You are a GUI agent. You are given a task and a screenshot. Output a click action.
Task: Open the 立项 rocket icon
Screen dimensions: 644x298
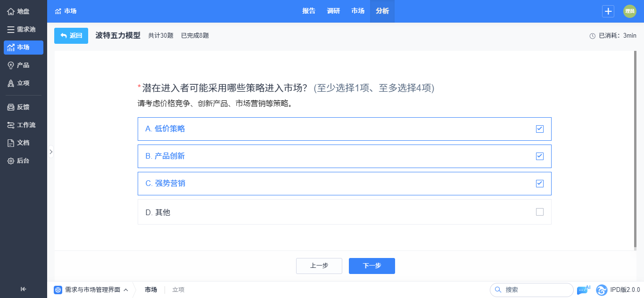click(11, 83)
